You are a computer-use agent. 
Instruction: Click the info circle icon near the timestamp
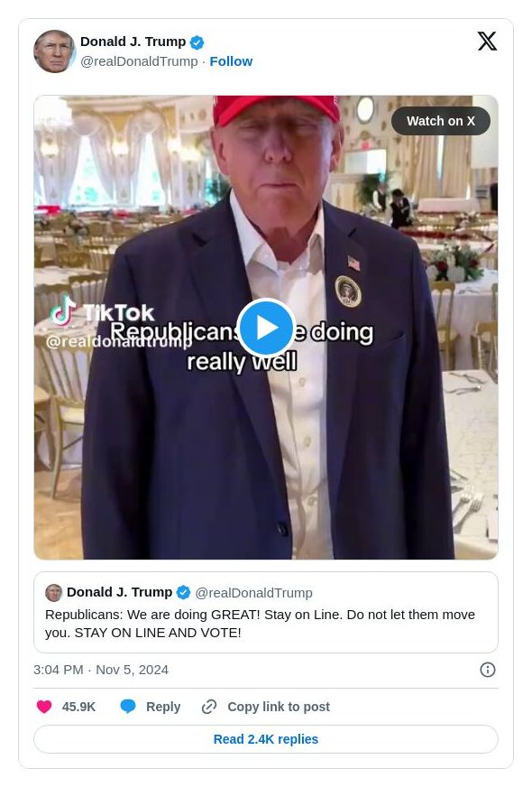[488, 670]
